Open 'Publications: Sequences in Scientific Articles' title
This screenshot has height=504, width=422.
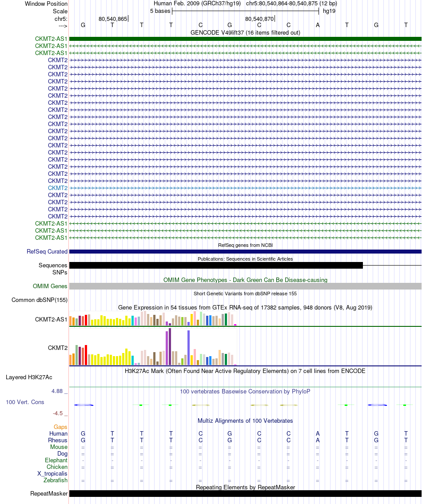(x=245, y=259)
